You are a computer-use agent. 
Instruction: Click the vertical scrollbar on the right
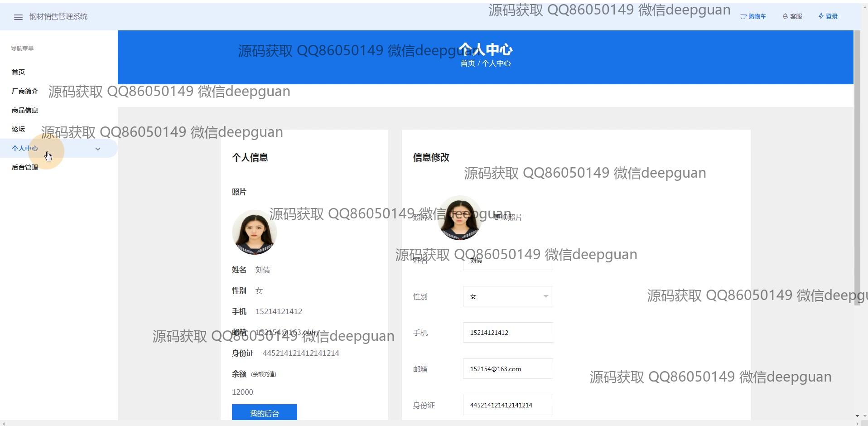coord(857,168)
